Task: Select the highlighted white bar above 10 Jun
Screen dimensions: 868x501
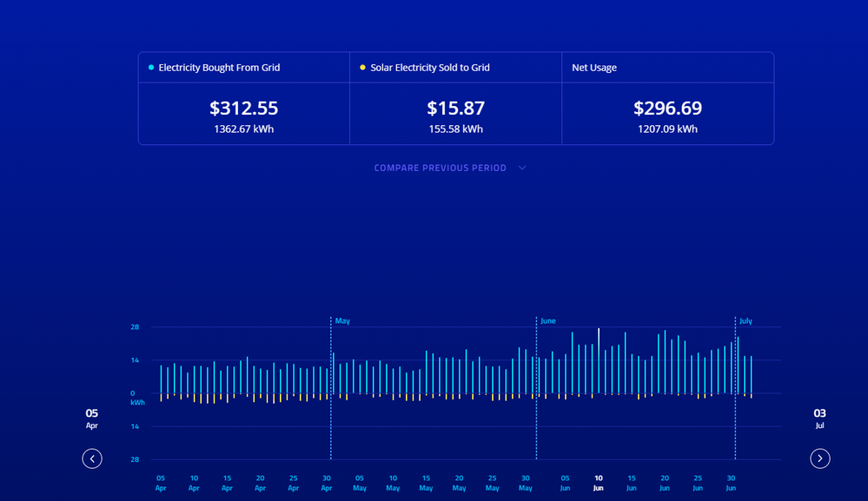Action: [599, 360]
